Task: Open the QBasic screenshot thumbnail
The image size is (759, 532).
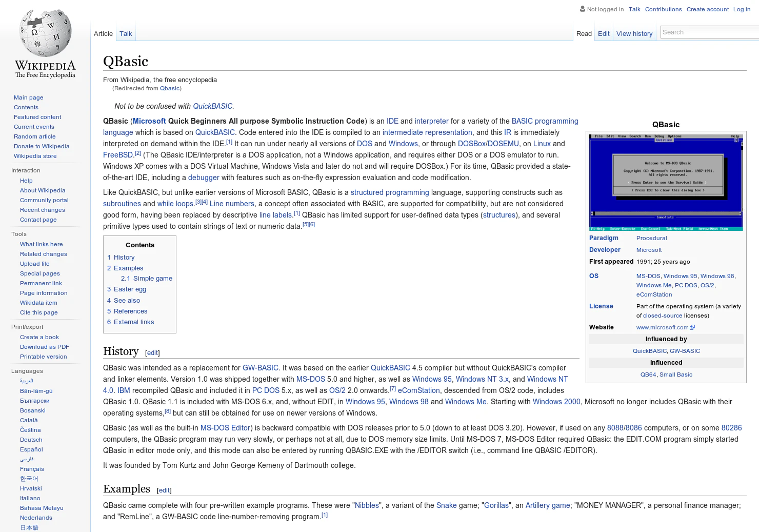Action: pyautogui.click(x=666, y=183)
